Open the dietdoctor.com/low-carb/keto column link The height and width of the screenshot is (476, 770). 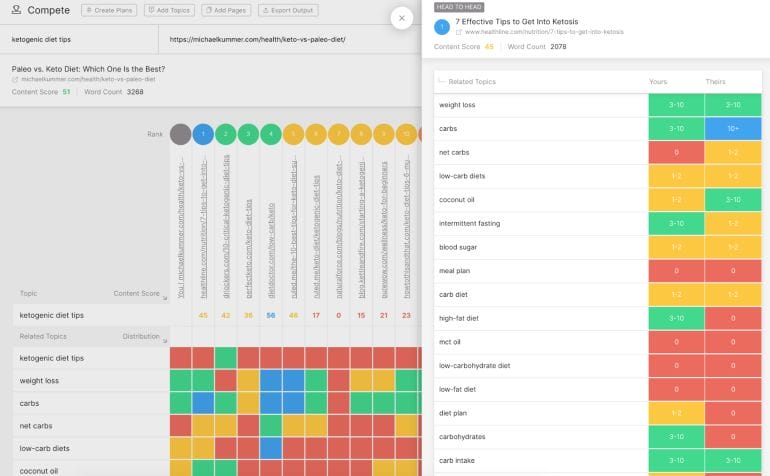(x=271, y=251)
